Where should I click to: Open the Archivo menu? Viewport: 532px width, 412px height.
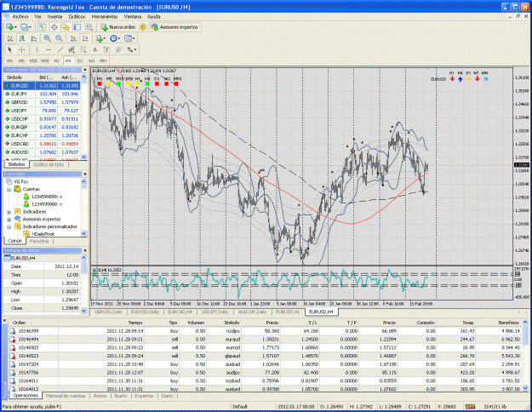20,16
